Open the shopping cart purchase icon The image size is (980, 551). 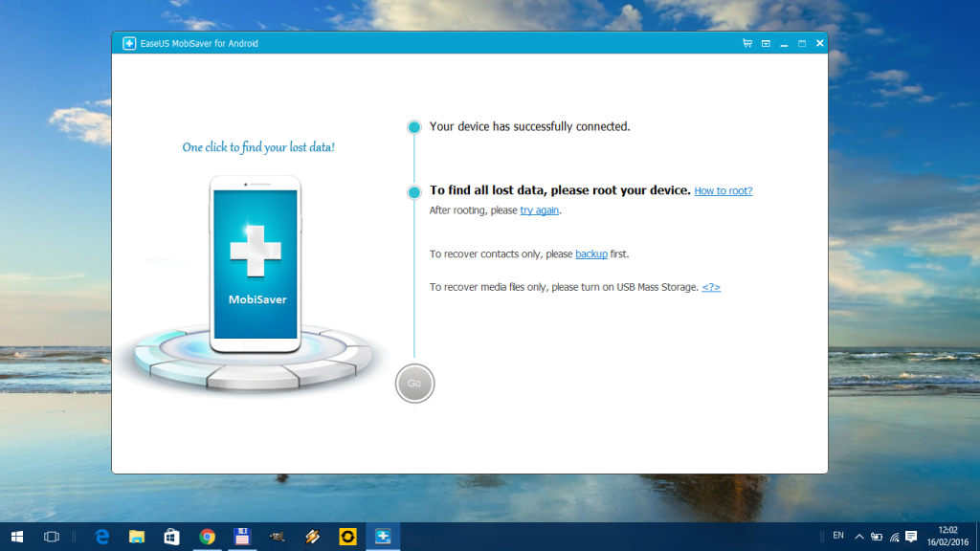pyautogui.click(x=746, y=43)
